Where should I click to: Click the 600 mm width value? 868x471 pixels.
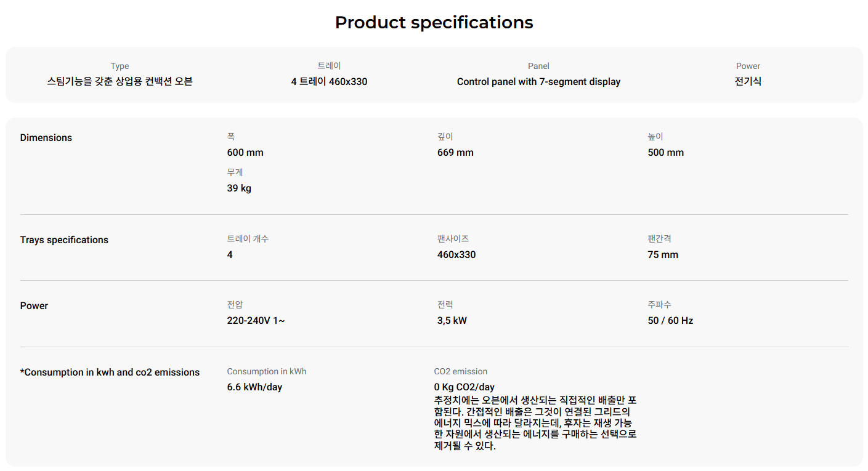[x=245, y=153]
